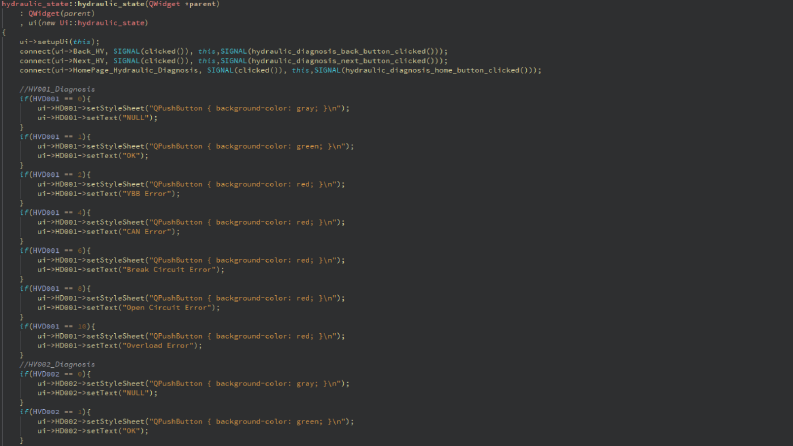Screen dimensions: 793x446
Task: Click the if(HVD001 == 0) condition
Action: coord(55,99)
